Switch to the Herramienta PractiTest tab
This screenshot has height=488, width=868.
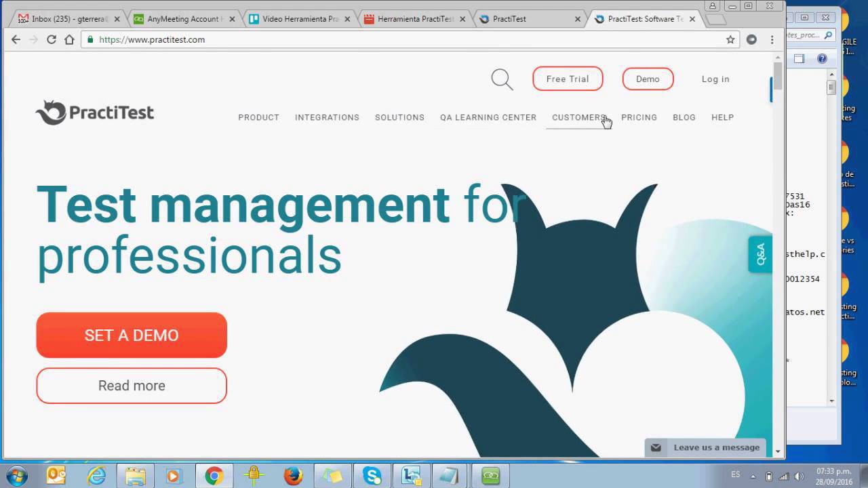pyautogui.click(x=416, y=19)
